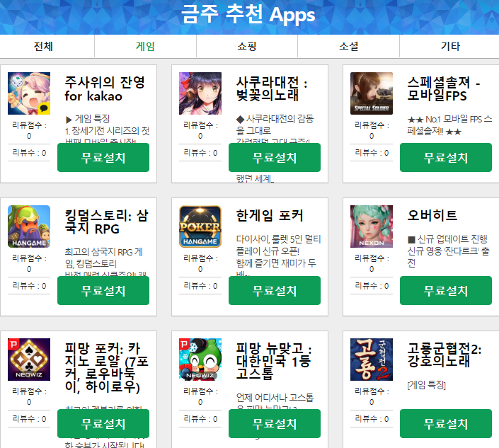Open the Special Soldier app icon
The height and width of the screenshot is (448, 499).
coord(372,93)
